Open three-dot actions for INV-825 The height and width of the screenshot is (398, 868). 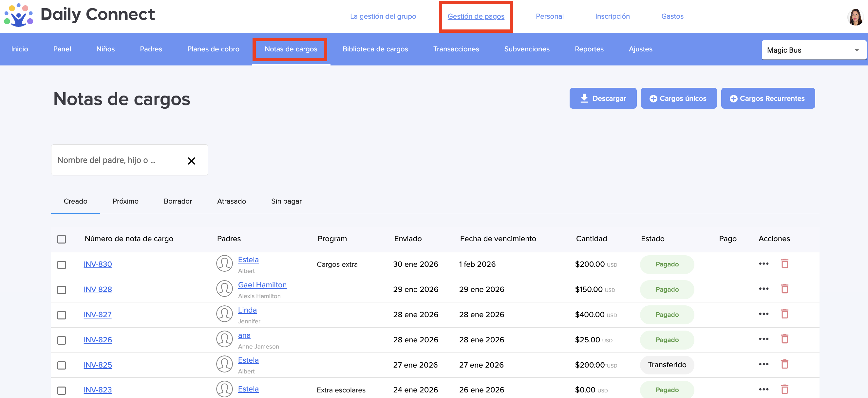pyautogui.click(x=763, y=364)
